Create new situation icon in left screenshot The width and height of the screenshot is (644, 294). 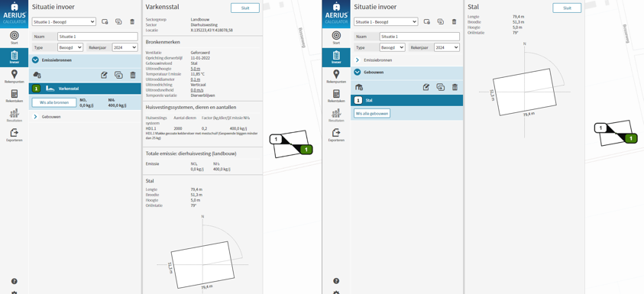click(x=105, y=21)
